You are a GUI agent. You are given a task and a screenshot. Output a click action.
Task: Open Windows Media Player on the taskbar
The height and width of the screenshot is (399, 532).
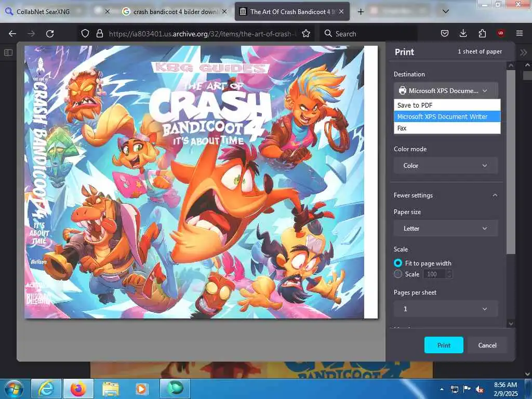142,389
